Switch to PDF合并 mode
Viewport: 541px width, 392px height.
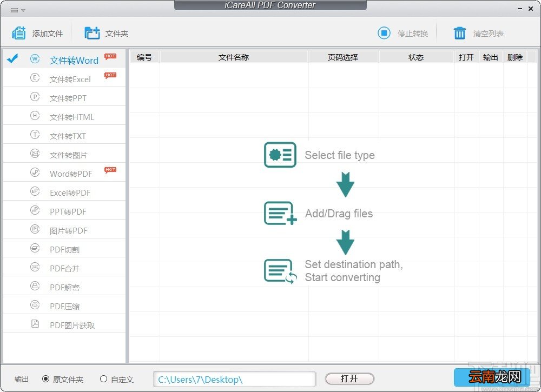pos(64,267)
